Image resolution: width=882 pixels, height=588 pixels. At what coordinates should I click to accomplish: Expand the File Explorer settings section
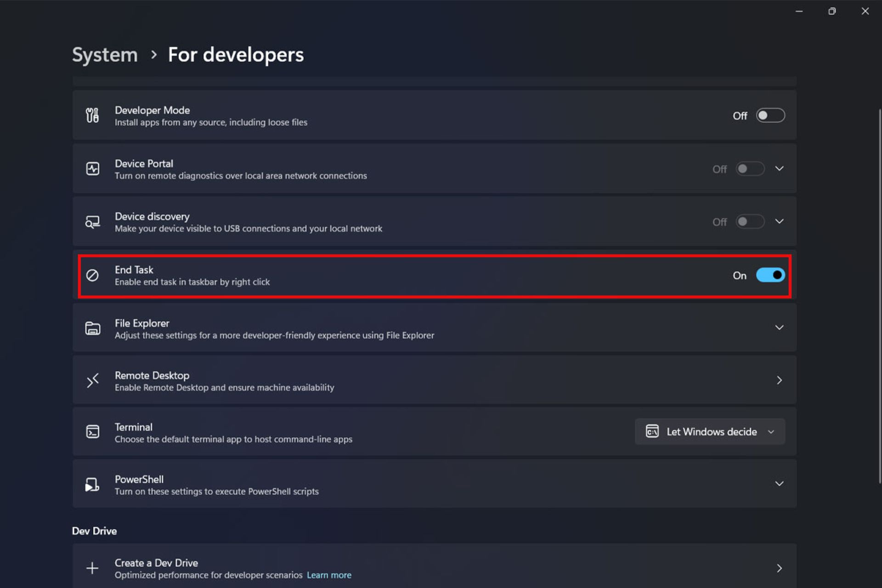[779, 328]
